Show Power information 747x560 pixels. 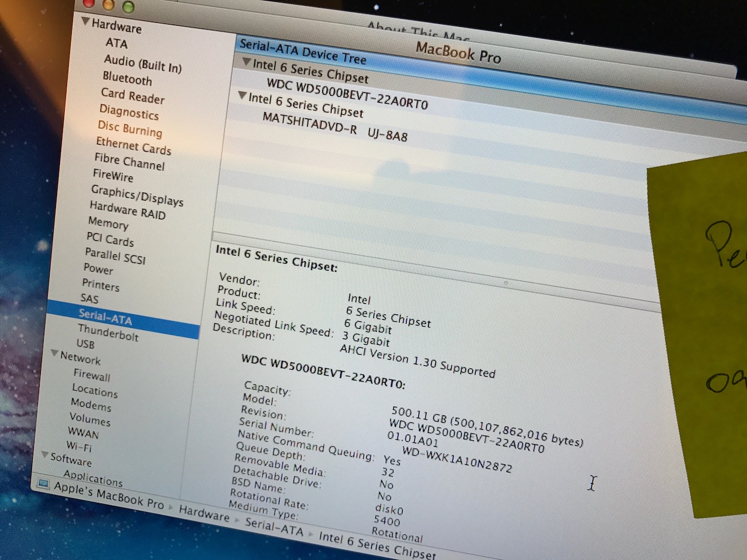click(98, 269)
